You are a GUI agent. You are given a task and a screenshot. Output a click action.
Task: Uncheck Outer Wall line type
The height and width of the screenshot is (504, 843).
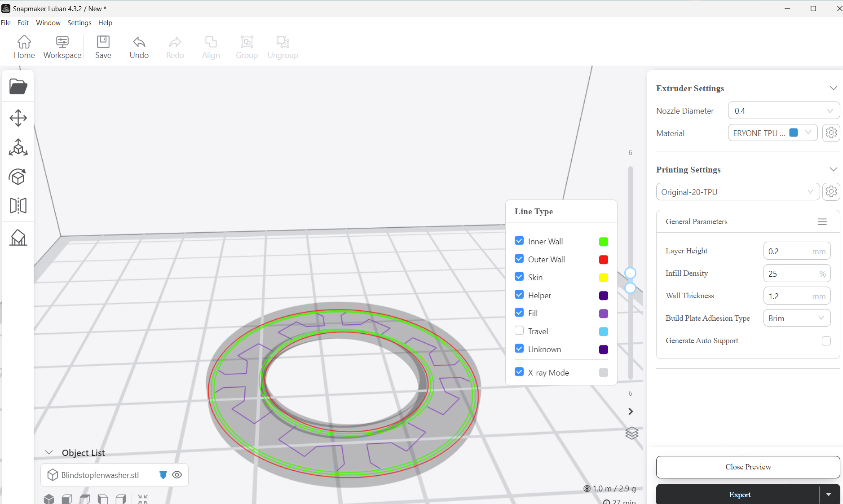(x=519, y=259)
